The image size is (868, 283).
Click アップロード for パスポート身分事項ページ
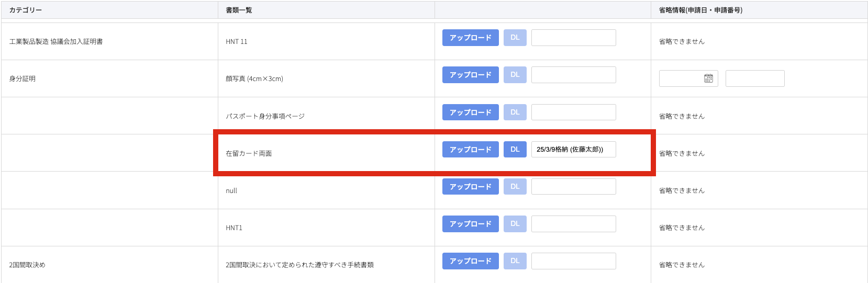[x=470, y=112]
